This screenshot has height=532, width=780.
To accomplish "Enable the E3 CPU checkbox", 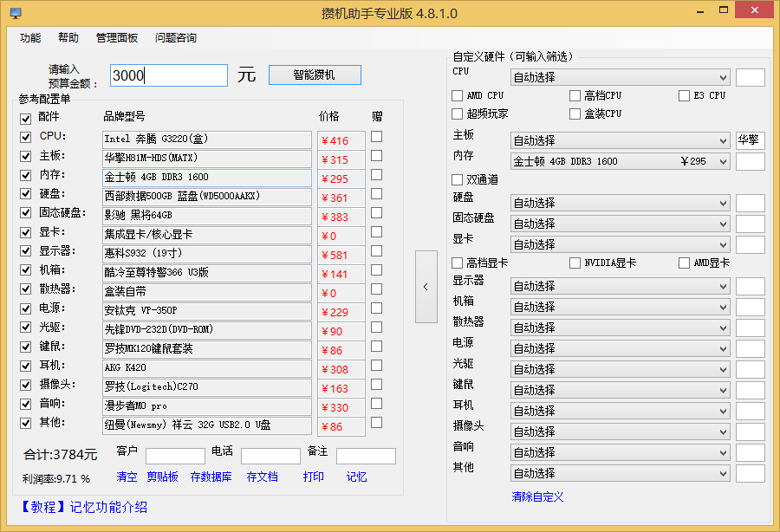I will point(685,95).
